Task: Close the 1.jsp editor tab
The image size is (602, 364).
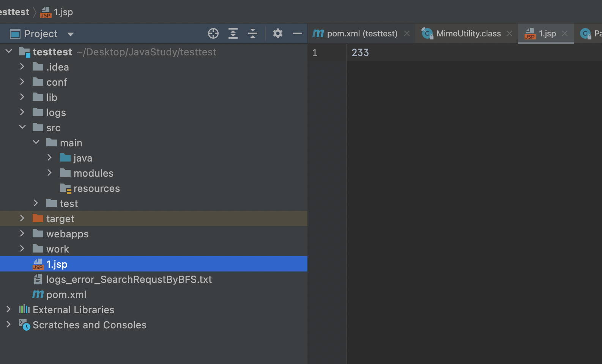Action: click(x=565, y=33)
